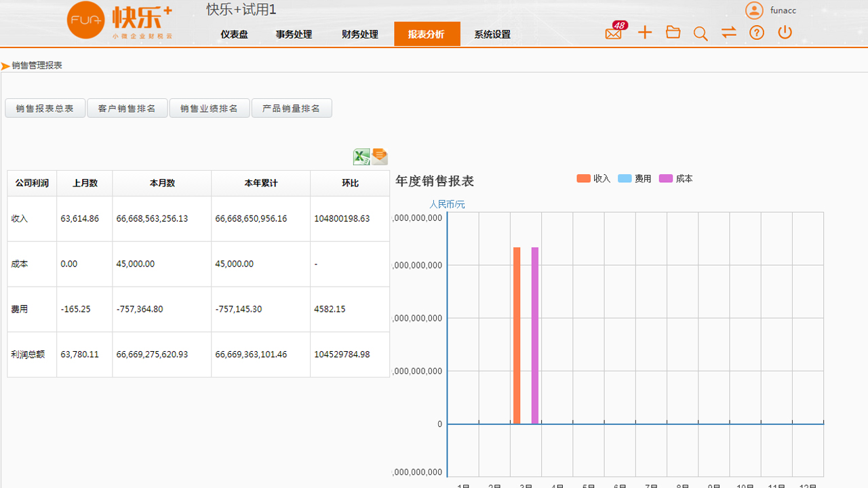
Task: Click the plus add-new icon
Action: [x=645, y=33]
